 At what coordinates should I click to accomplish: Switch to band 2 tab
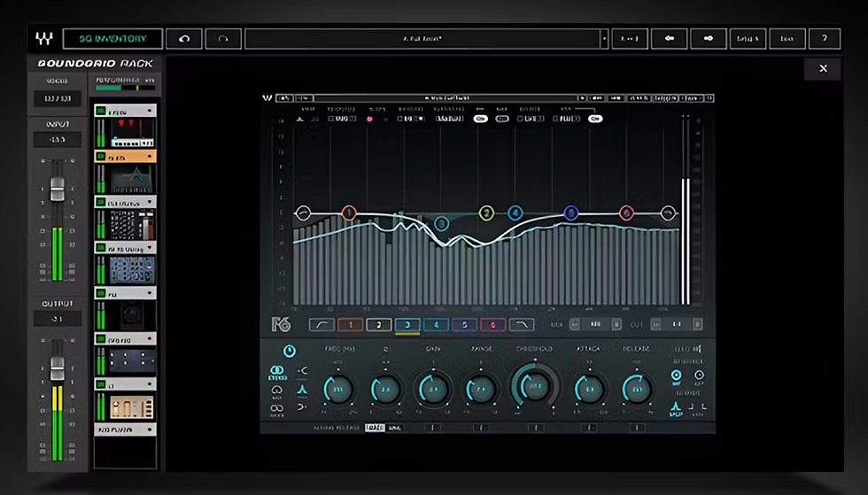[x=379, y=325]
